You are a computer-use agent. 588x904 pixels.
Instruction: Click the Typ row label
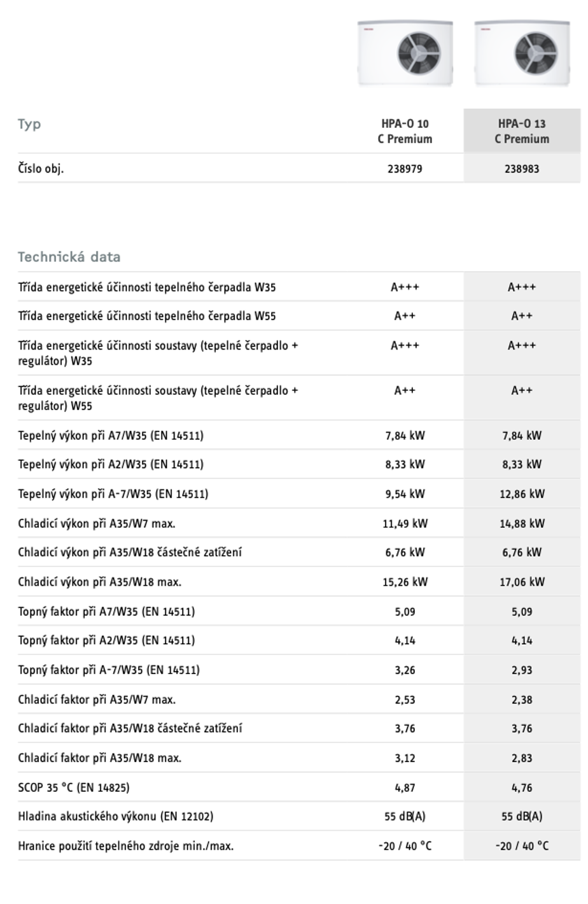[29, 124]
